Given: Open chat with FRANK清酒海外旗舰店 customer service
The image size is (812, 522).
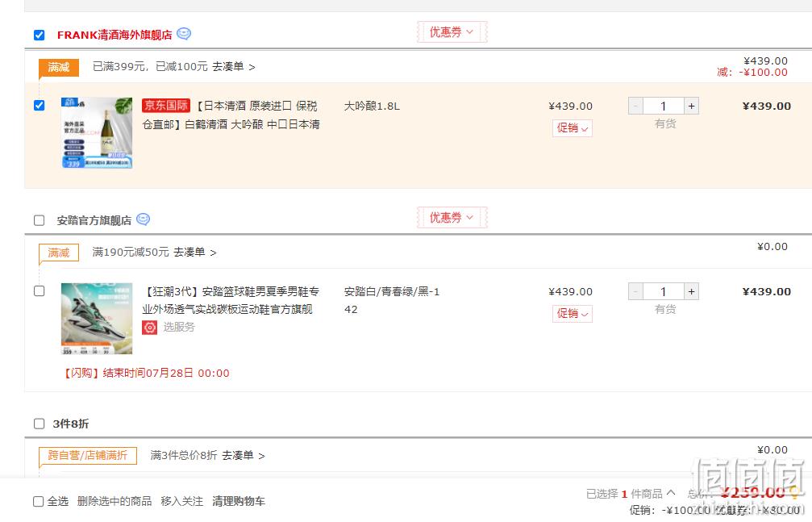Looking at the screenshot, I should [x=184, y=34].
